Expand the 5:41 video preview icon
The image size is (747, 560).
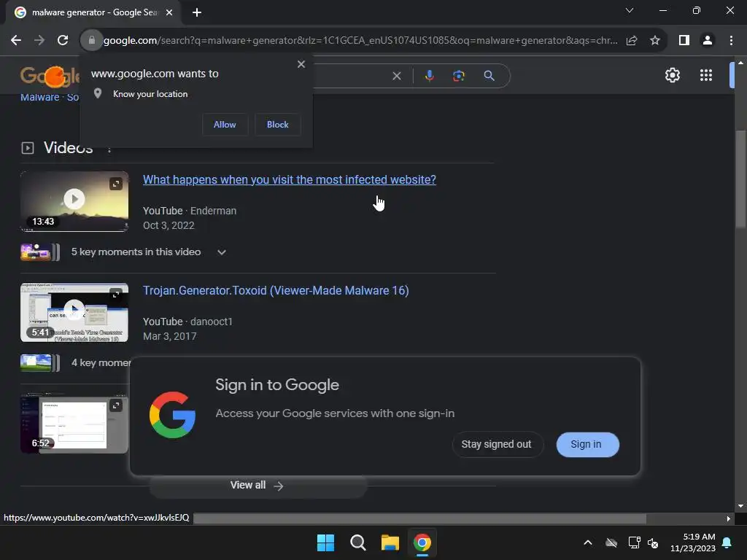[116, 295]
